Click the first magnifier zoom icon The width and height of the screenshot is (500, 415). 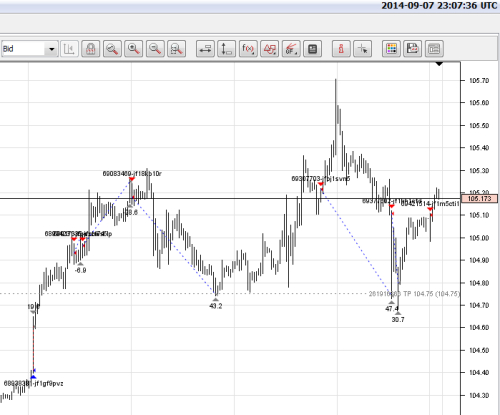click(x=112, y=49)
